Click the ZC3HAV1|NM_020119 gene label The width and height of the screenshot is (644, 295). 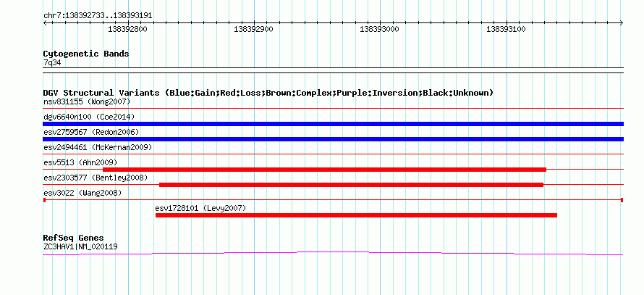point(80,247)
